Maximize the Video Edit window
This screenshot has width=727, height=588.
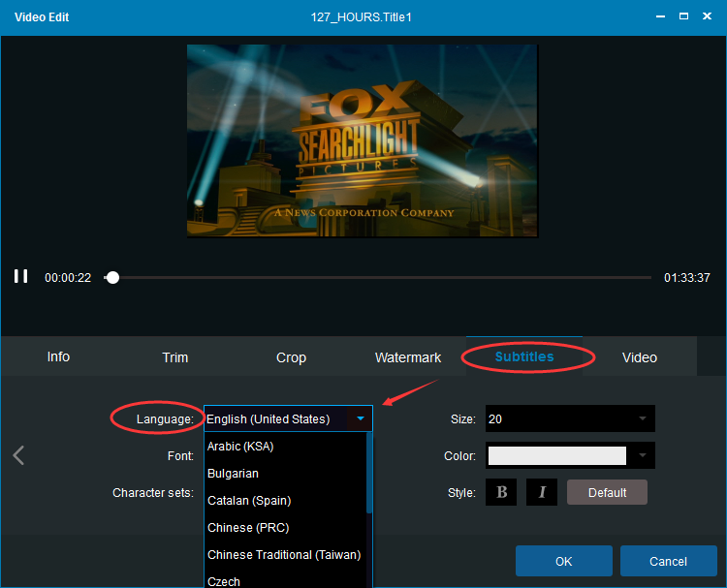click(683, 16)
